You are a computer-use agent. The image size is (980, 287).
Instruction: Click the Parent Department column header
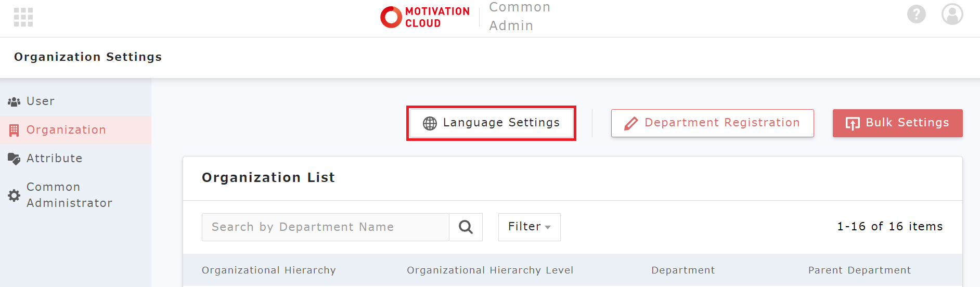[x=859, y=270]
